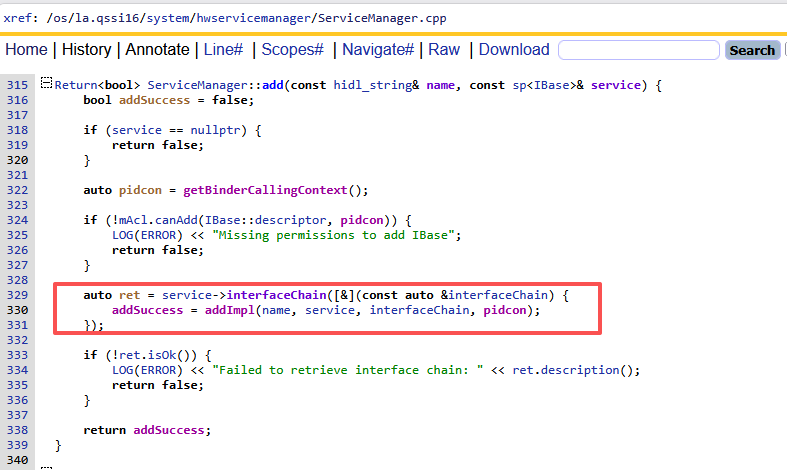Follow canAdd symbol on line 324
Screen dimensions: 787x470
pos(176,220)
